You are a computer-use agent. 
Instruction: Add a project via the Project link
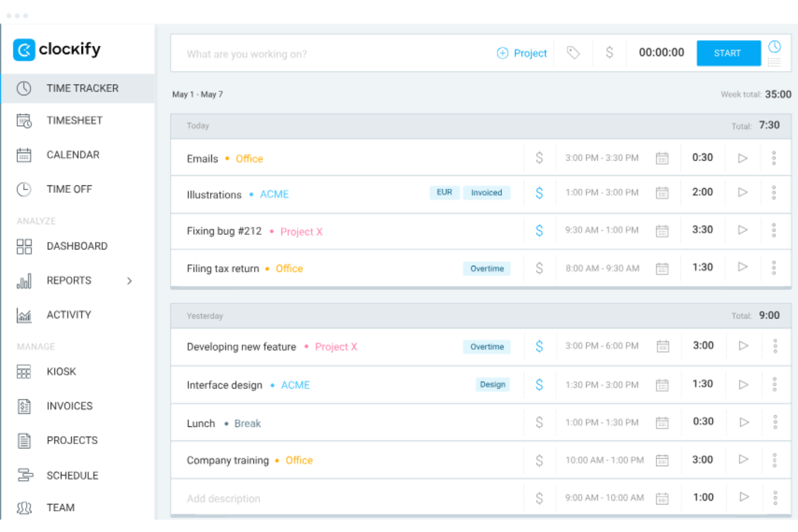pyautogui.click(x=521, y=53)
